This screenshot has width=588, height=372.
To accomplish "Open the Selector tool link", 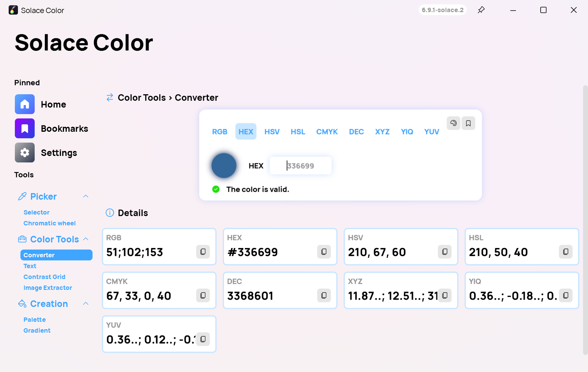I will click(36, 212).
